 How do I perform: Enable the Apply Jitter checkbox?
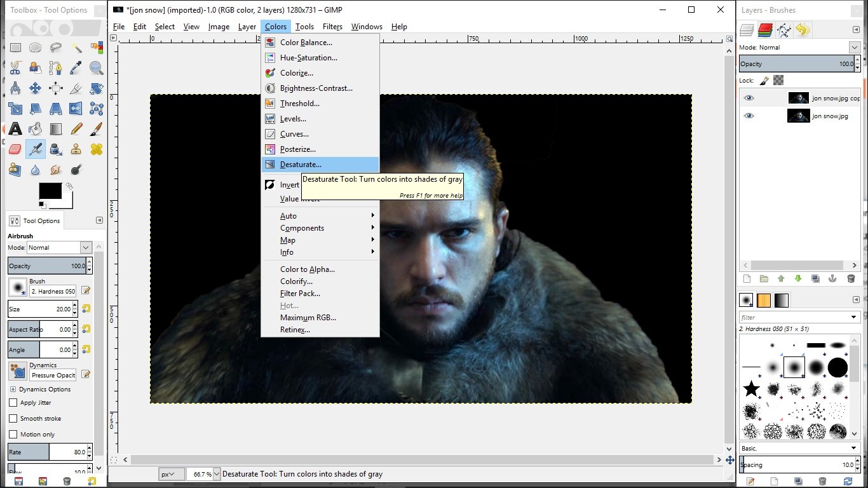point(13,403)
